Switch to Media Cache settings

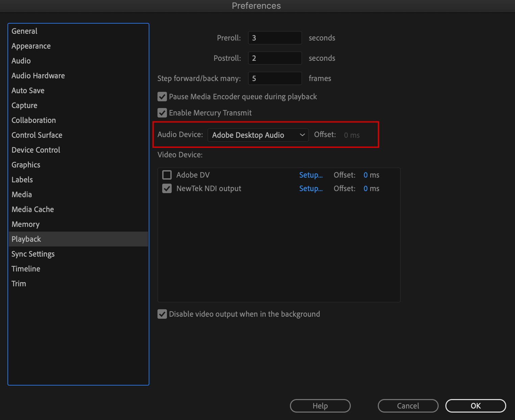tap(32, 209)
